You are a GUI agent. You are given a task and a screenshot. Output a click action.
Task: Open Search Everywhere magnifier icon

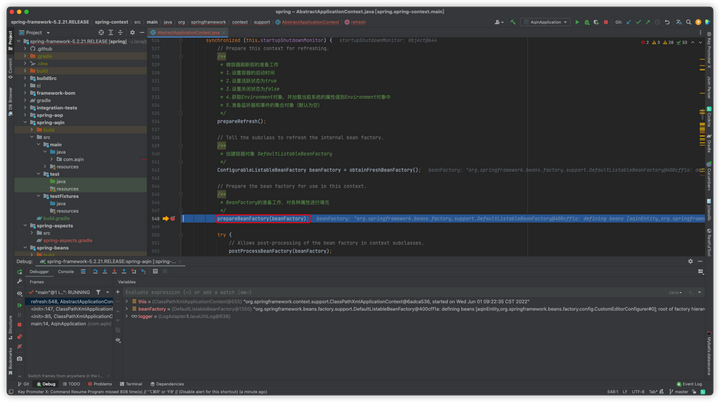[x=689, y=22]
